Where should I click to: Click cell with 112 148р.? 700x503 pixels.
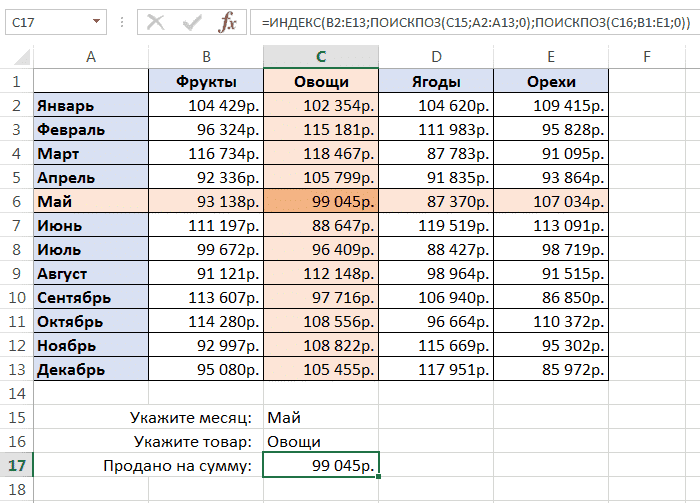[321, 274]
